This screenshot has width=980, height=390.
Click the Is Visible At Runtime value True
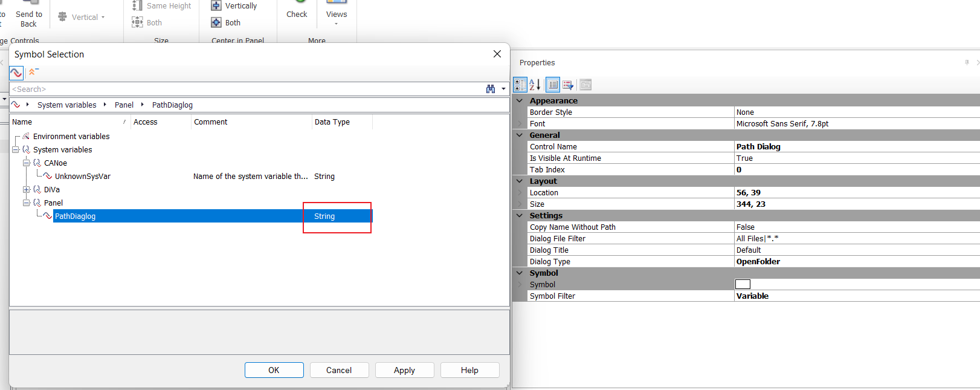[744, 158]
